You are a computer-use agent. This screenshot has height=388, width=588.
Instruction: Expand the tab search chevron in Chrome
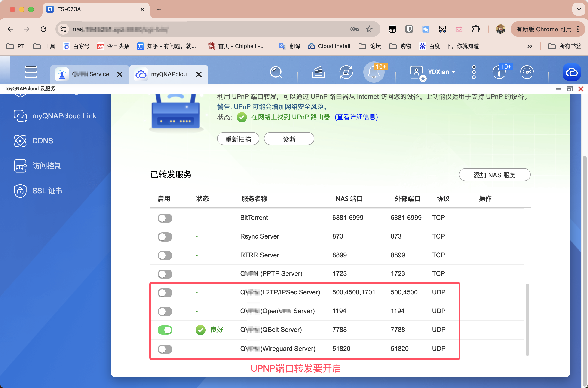(579, 9)
